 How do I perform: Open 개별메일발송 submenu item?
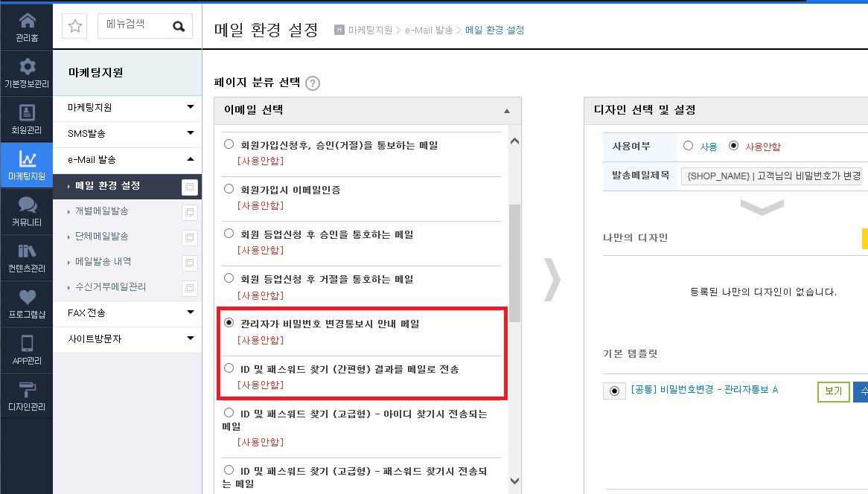coord(102,211)
